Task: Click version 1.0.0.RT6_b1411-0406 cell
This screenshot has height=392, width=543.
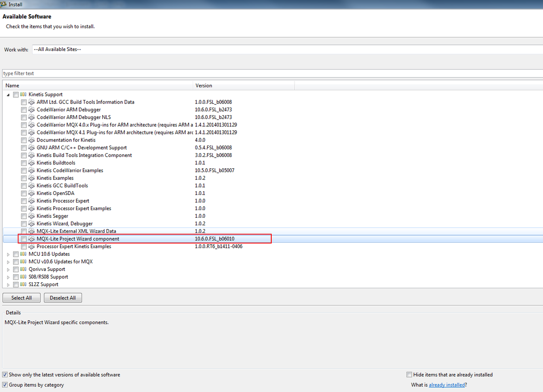Action: coord(219,246)
